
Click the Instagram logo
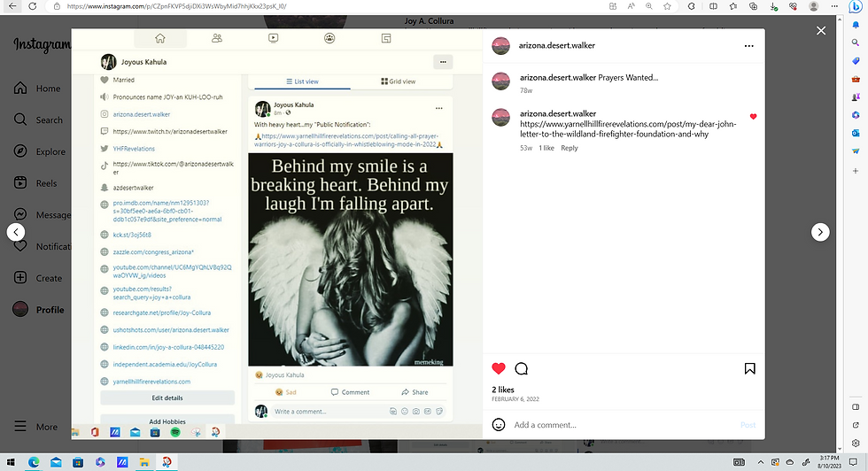(x=43, y=45)
